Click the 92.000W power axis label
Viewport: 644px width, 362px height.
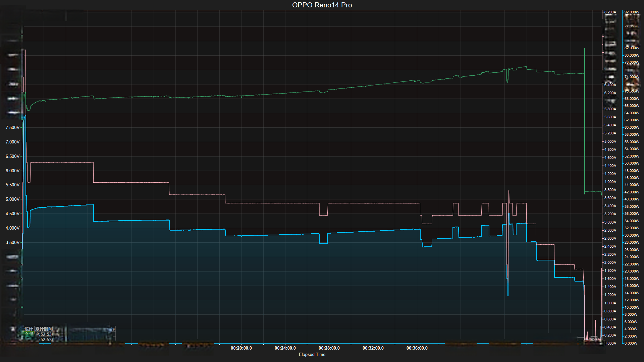pyautogui.click(x=632, y=12)
